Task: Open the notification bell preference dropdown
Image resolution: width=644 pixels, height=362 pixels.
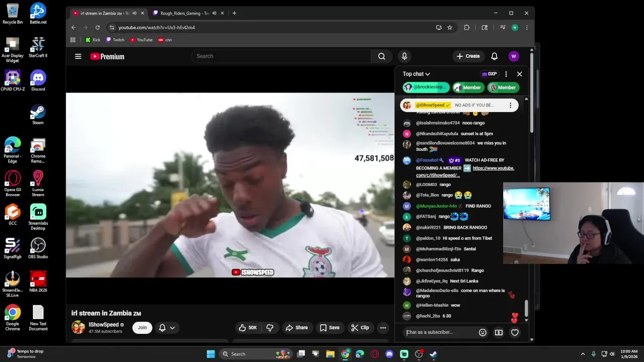Action: (167, 328)
